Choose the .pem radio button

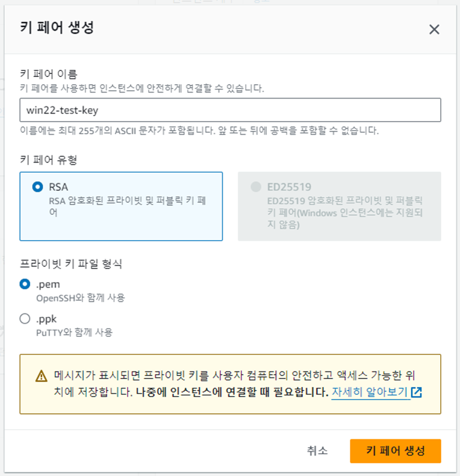[25, 284]
